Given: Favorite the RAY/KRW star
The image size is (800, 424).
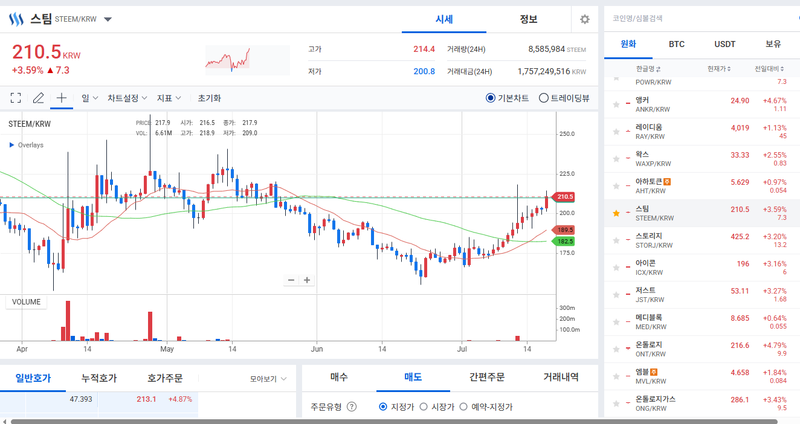Looking at the screenshot, I should (616, 132).
